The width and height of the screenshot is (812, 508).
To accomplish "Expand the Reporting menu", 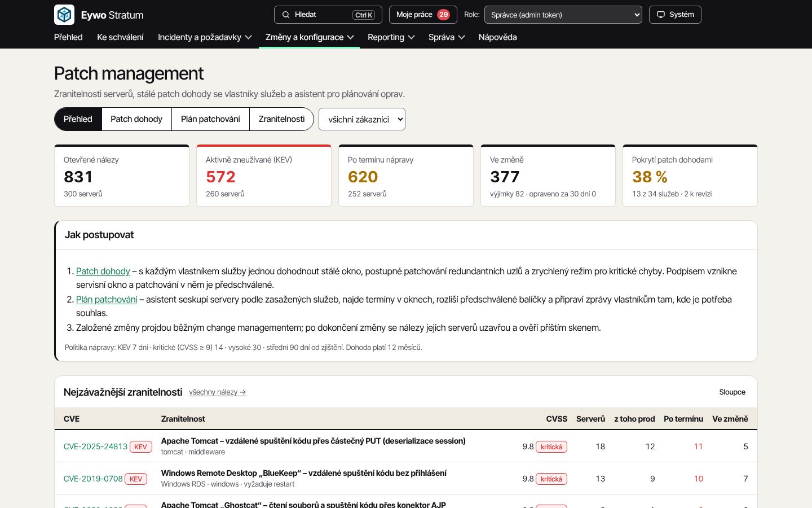I will (x=391, y=37).
